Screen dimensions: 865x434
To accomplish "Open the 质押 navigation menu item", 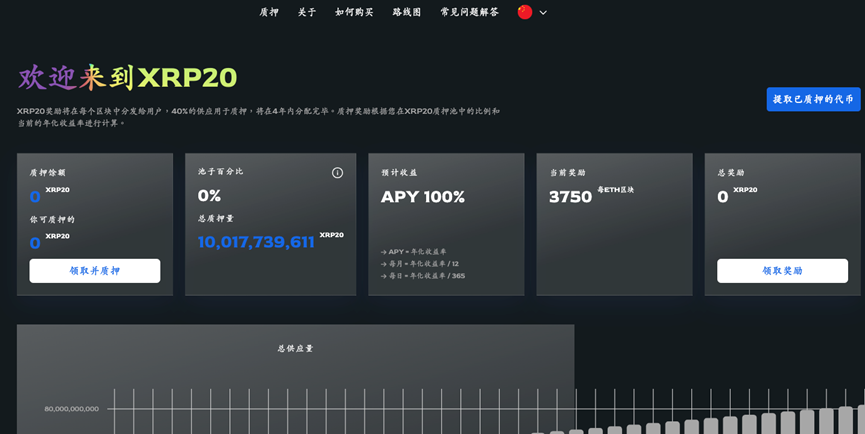I will (269, 12).
